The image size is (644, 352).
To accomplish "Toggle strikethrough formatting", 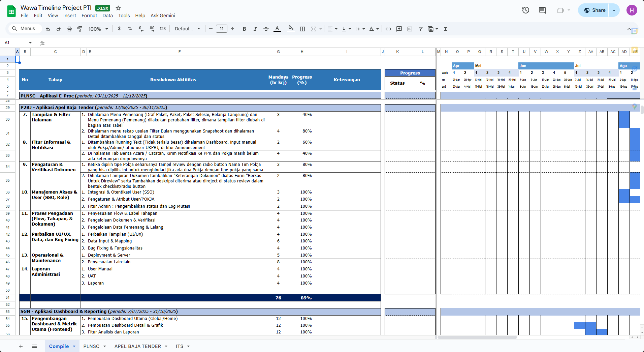I will 266,29.
